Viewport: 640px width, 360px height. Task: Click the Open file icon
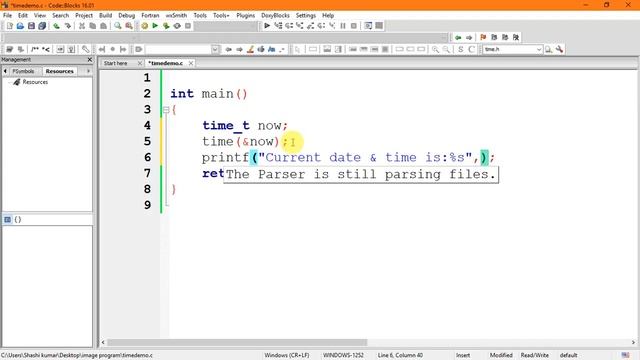[x=20, y=26]
